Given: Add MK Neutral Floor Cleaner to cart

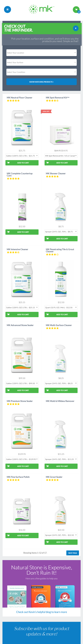Looking at the screenshot, I should point(22,163).
